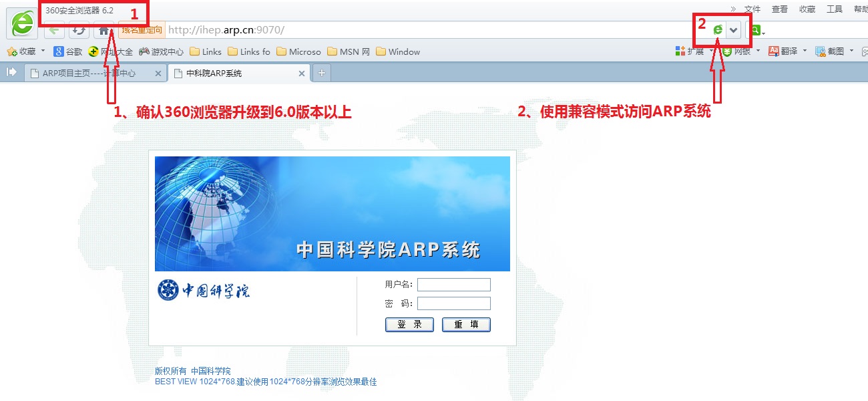Viewport: 868px width, 401px height.
Task: Open a new tab with plus button
Action: coord(322,73)
